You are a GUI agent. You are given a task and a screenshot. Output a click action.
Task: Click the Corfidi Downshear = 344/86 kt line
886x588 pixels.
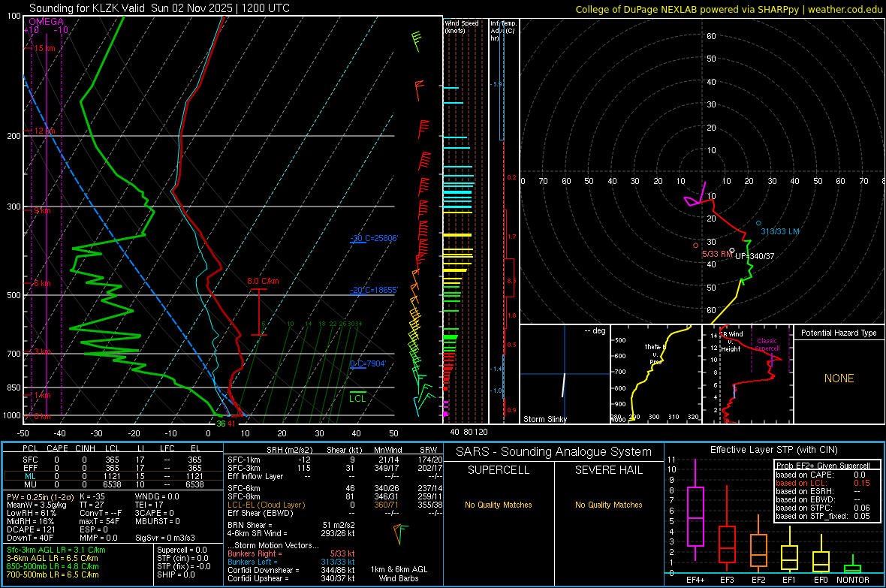[291, 570]
